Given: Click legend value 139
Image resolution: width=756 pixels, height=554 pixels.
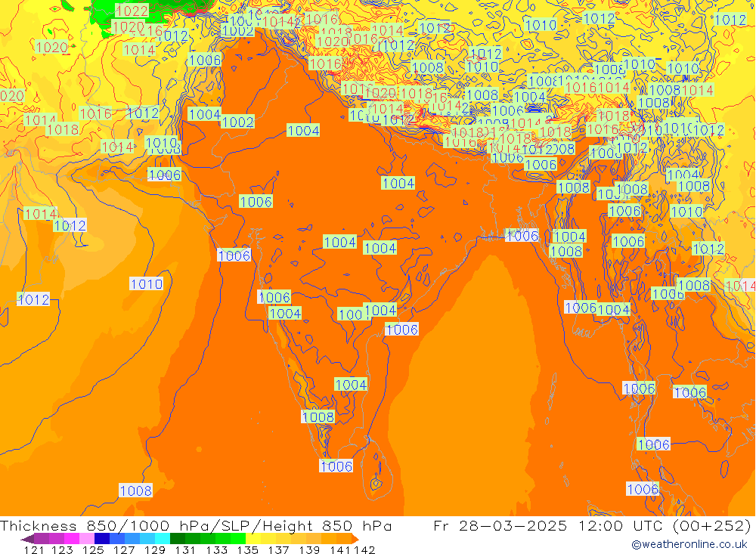Looking at the screenshot, I should click(309, 549).
